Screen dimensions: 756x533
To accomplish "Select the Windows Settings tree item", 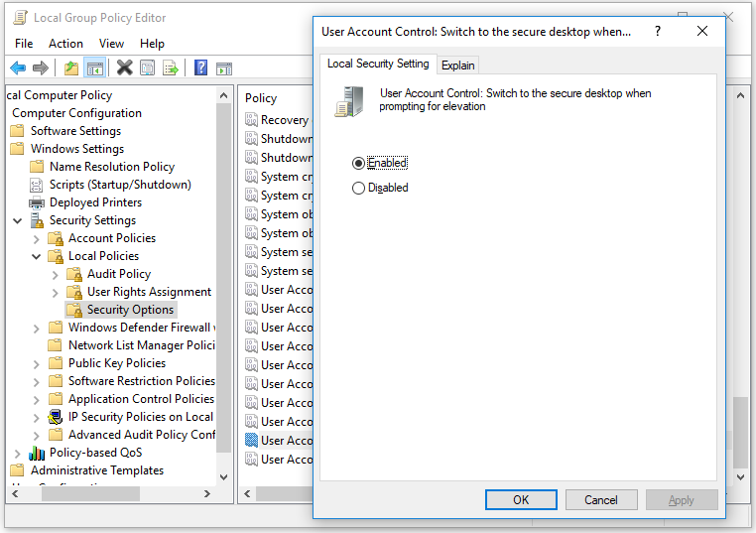I will coord(77,149).
